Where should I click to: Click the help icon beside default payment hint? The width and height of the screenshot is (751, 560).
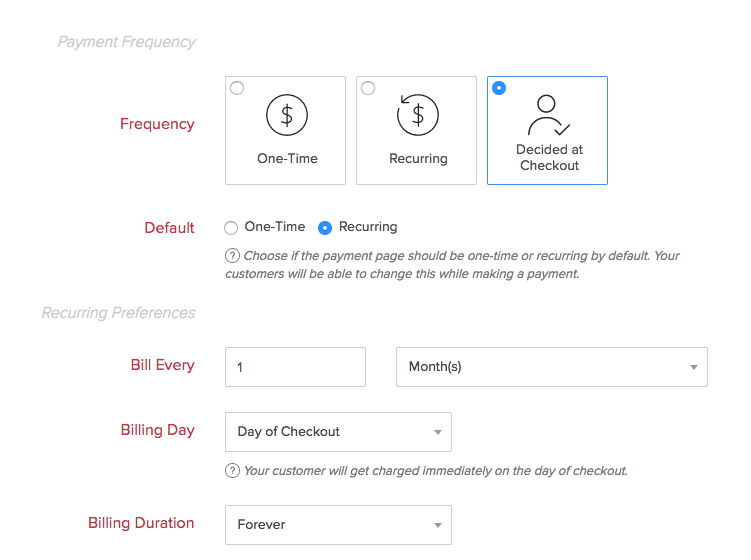232,256
